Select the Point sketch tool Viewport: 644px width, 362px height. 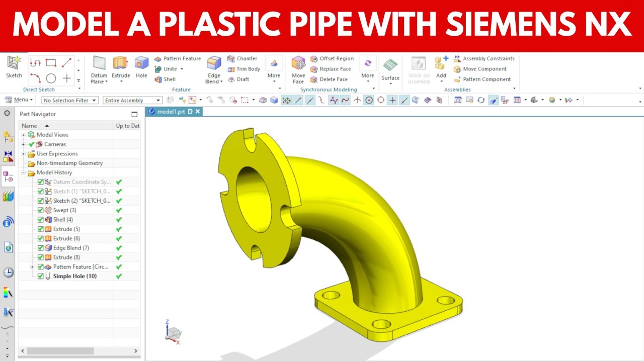click(66, 78)
